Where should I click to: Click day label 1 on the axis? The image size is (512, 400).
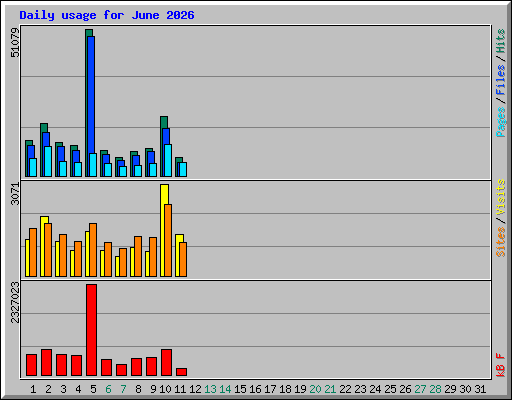point(33,389)
